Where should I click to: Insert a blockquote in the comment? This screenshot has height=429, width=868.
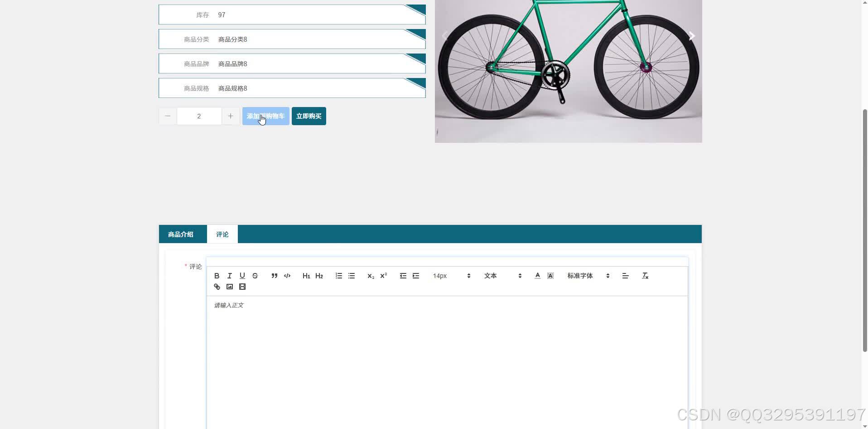274,276
